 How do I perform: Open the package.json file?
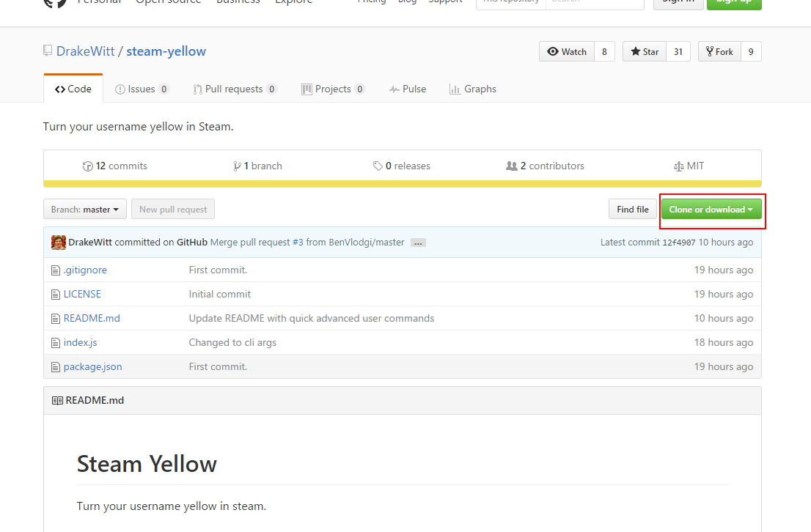point(92,366)
